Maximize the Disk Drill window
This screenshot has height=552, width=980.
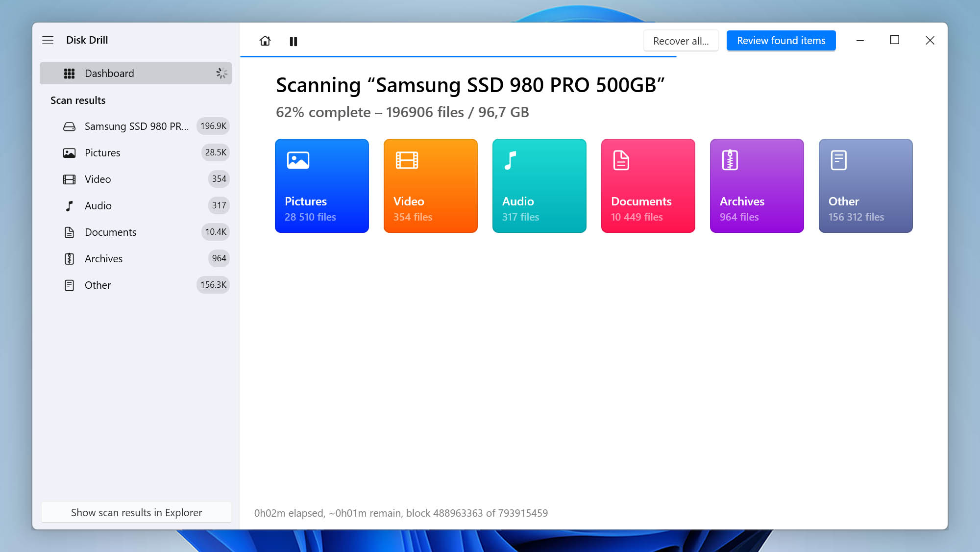click(895, 40)
